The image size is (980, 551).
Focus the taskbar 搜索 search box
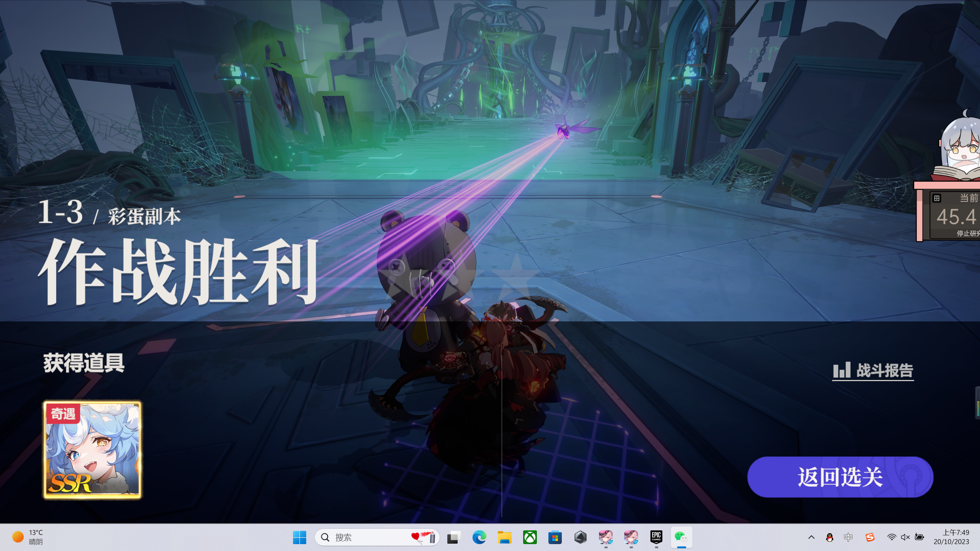click(377, 537)
